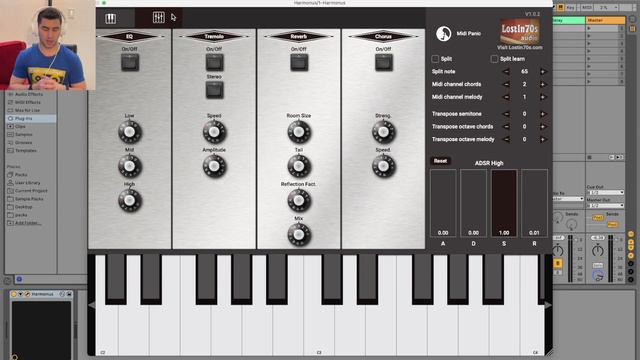Click Harmonus device save preset icon
Image resolution: width=640 pixels, height=360 pixels.
click(x=69, y=294)
